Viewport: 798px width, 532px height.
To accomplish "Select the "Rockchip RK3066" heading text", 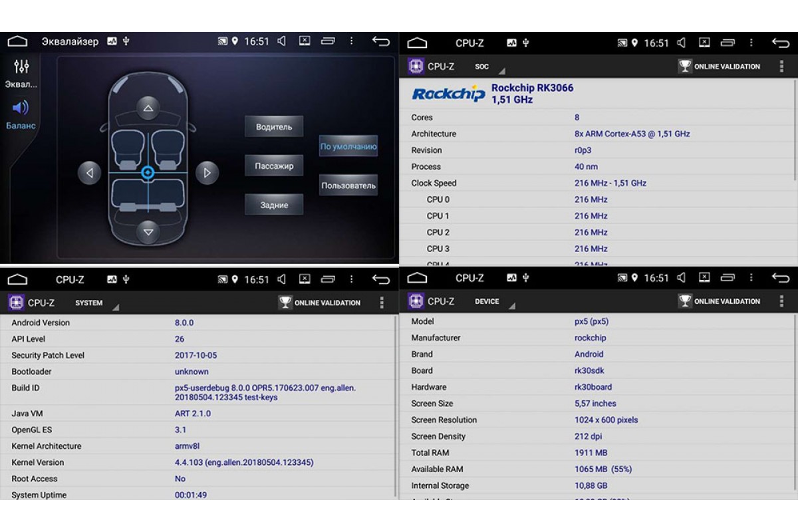I will point(532,88).
